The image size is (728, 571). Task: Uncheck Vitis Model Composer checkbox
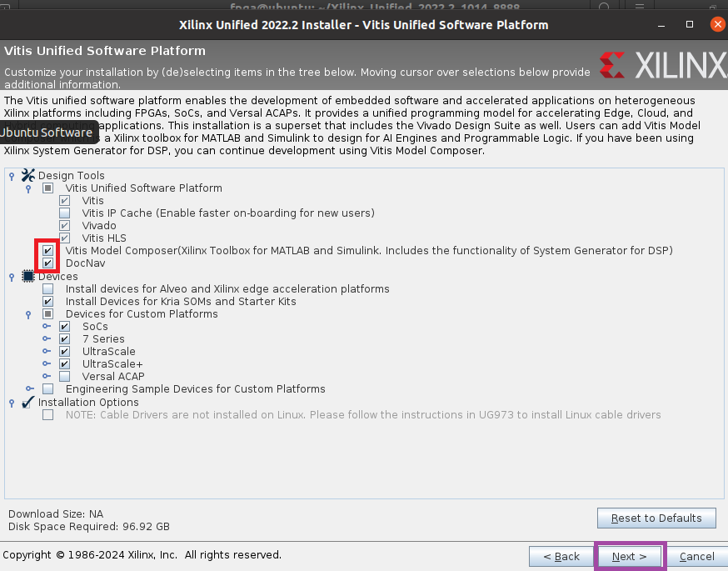pyautogui.click(x=47, y=250)
